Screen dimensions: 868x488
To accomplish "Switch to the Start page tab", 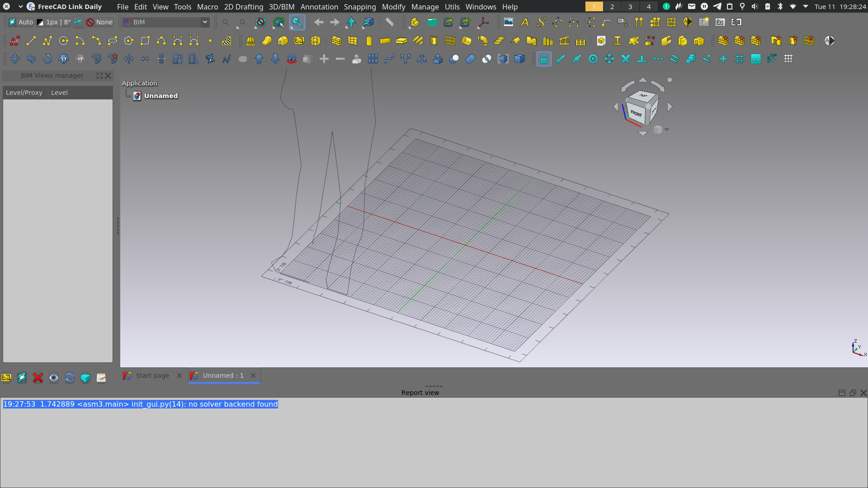I will click(152, 375).
